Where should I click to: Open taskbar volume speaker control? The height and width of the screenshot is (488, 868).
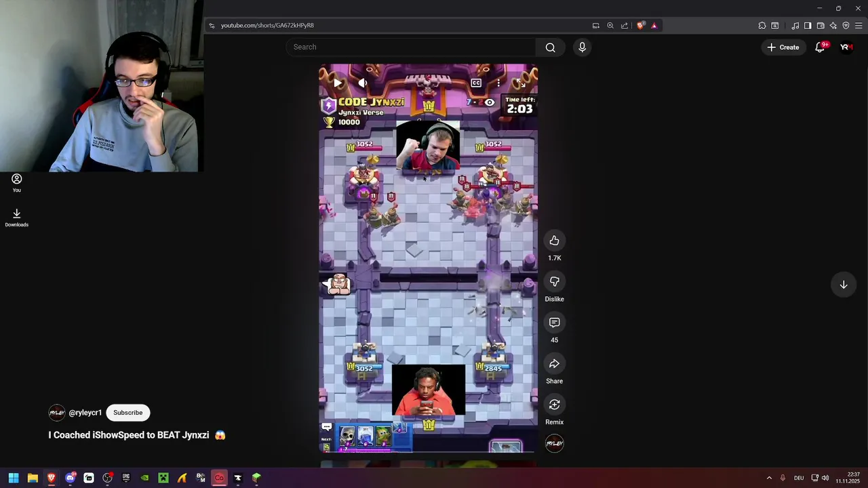click(825, 478)
